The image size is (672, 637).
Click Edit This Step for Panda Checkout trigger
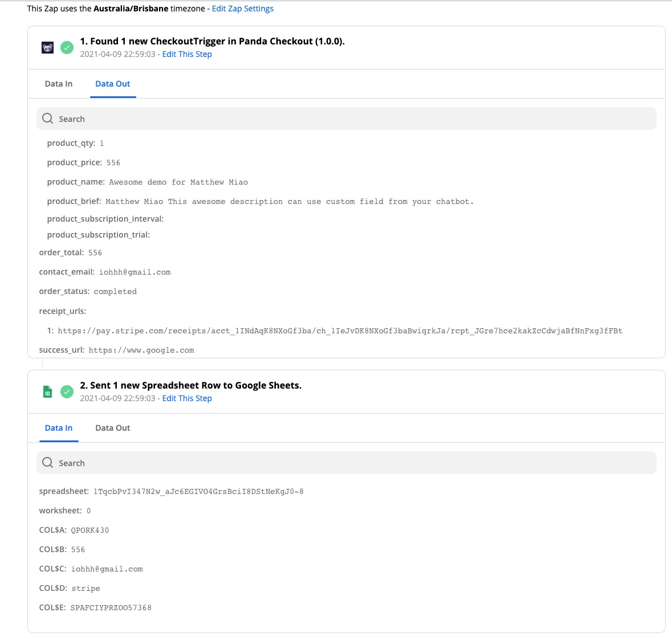(x=187, y=54)
